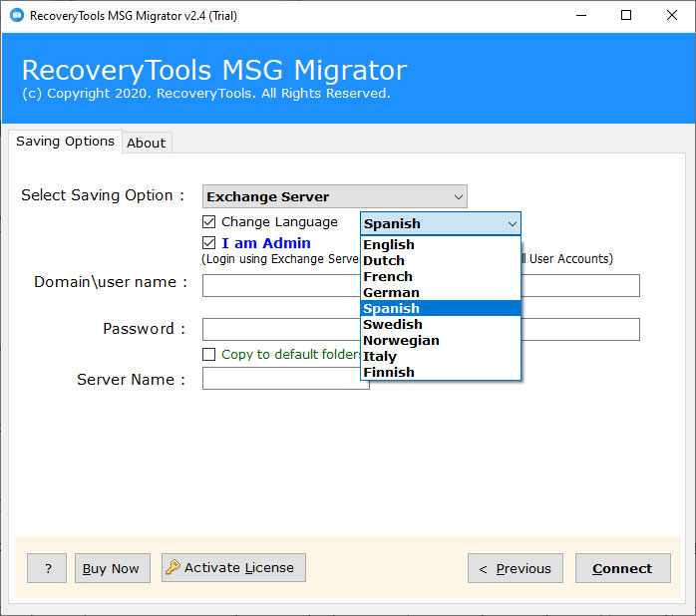Click the key icon on Activate License
696x616 pixels.
point(173,567)
